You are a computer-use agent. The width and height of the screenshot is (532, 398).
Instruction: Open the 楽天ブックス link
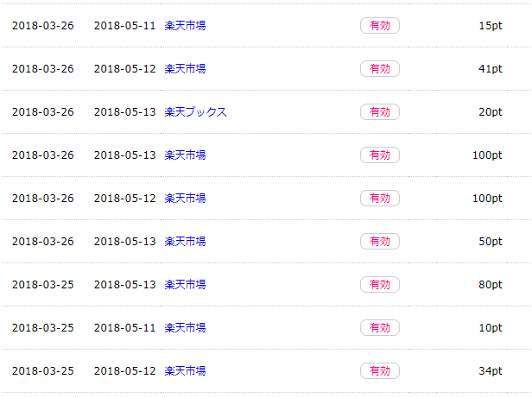click(x=195, y=112)
